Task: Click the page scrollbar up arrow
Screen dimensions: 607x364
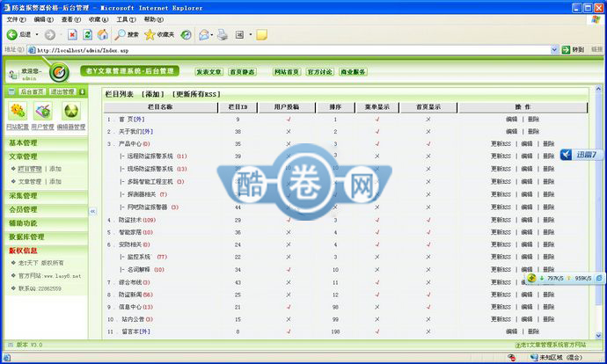Action: [x=599, y=89]
